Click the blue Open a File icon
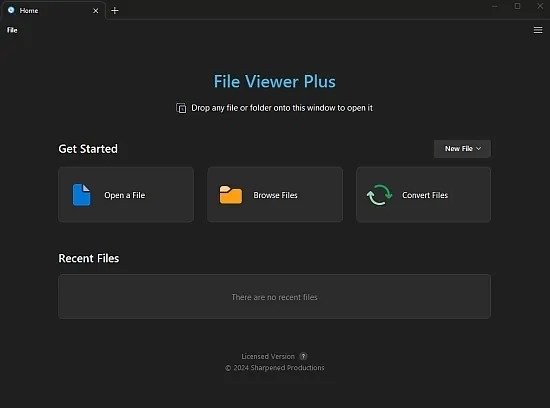550x408 pixels. pyautogui.click(x=81, y=195)
